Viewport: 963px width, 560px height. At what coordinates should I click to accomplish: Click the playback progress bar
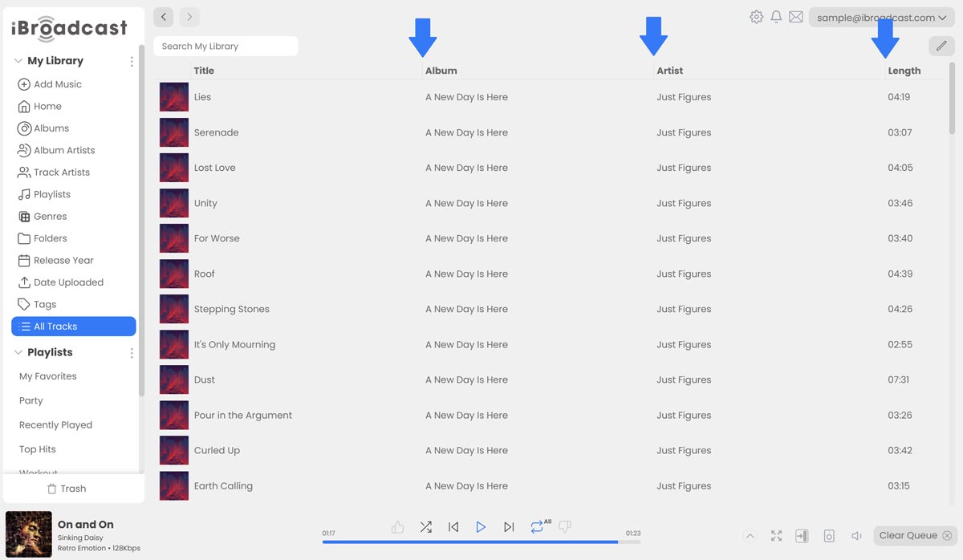[481, 542]
